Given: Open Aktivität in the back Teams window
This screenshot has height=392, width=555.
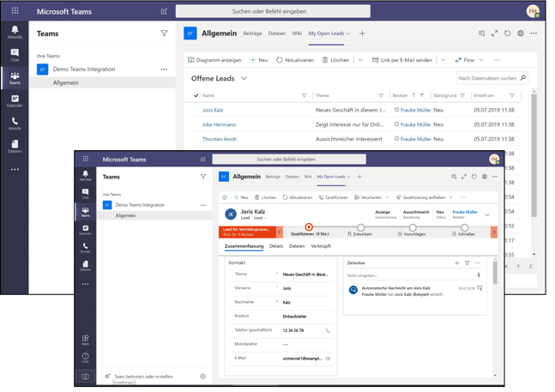Looking at the screenshot, I should (x=15, y=32).
